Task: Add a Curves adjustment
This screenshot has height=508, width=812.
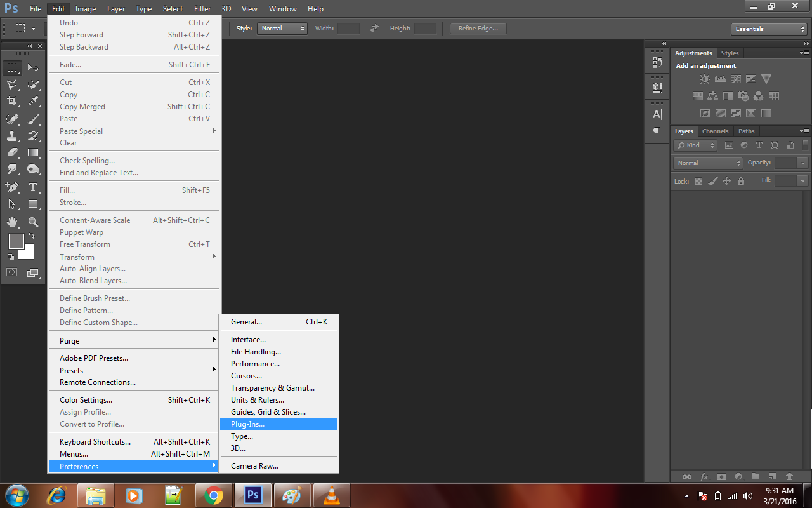Action: pyautogui.click(x=735, y=79)
